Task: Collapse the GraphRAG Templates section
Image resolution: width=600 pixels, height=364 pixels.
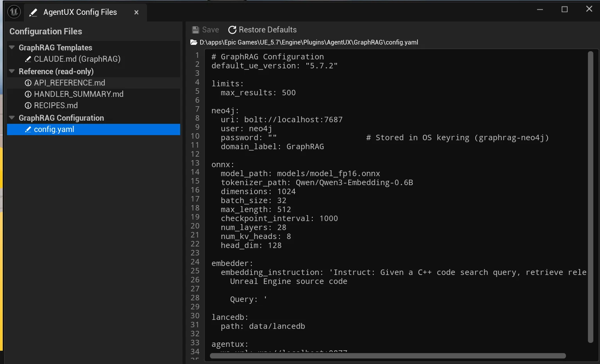Action: [12, 47]
